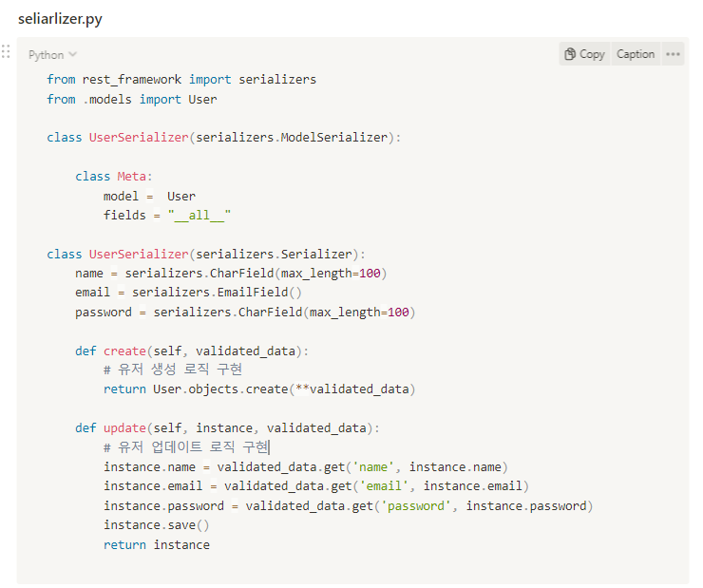Click the ModelSerializer class definition line
Viewport: 703px width, 588px height.
coord(223,138)
